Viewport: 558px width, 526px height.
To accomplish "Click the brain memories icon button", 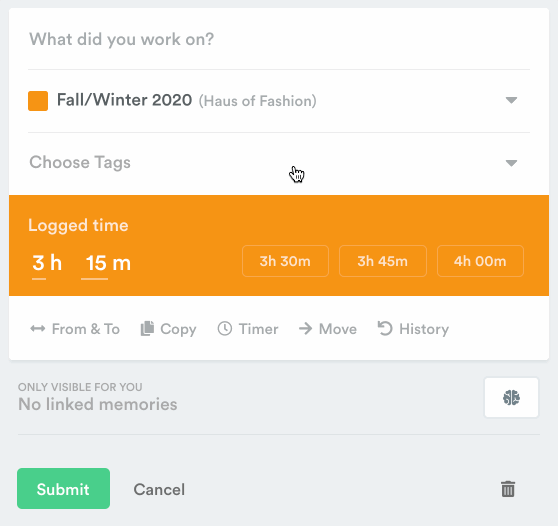I will [x=511, y=398].
